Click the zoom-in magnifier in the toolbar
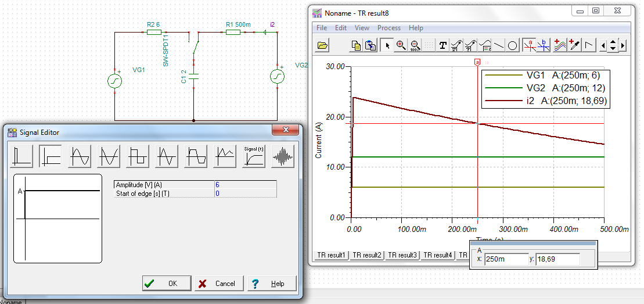This screenshot has height=304, width=644. (401, 45)
